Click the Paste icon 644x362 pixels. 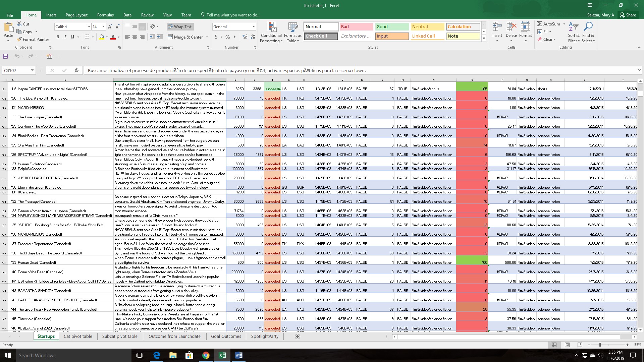pos(8,27)
